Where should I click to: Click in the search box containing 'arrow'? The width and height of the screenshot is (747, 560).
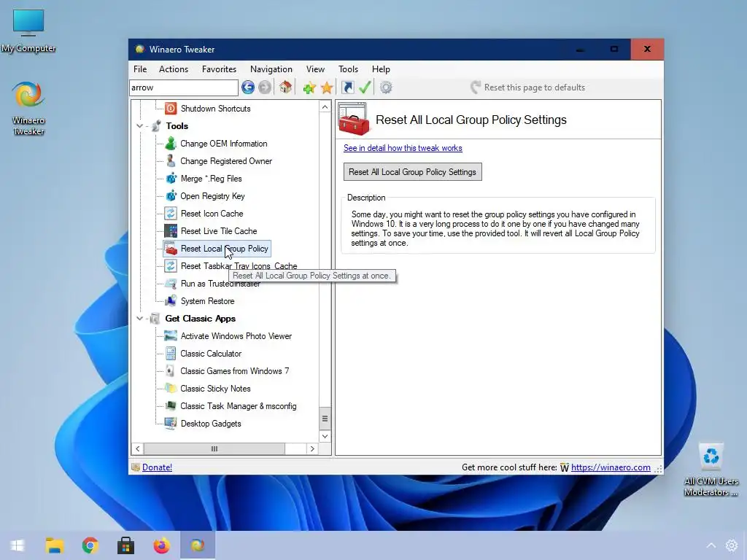coord(184,87)
